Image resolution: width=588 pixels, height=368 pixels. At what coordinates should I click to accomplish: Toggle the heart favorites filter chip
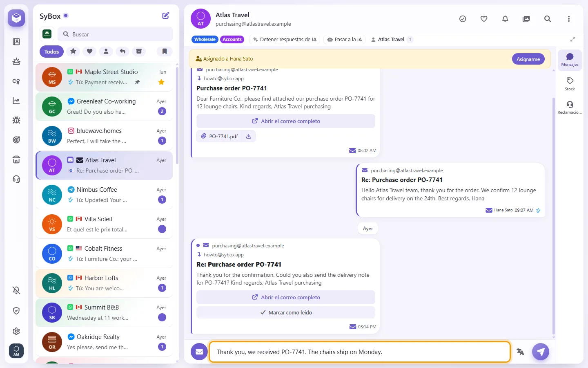click(x=89, y=51)
